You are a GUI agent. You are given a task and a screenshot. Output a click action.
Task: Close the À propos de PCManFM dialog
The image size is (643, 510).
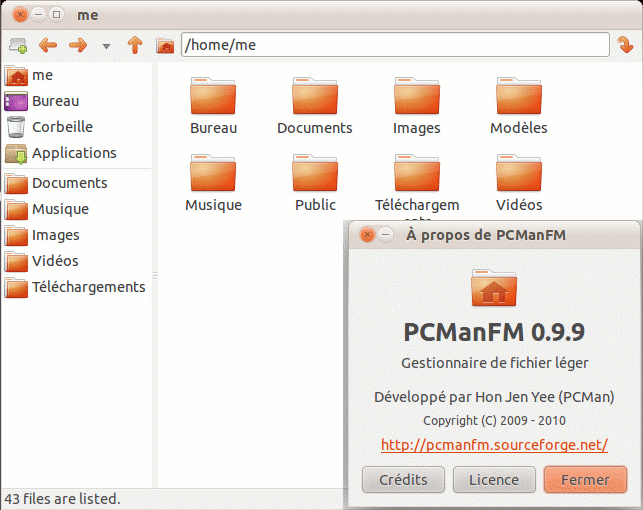pyautogui.click(x=367, y=235)
